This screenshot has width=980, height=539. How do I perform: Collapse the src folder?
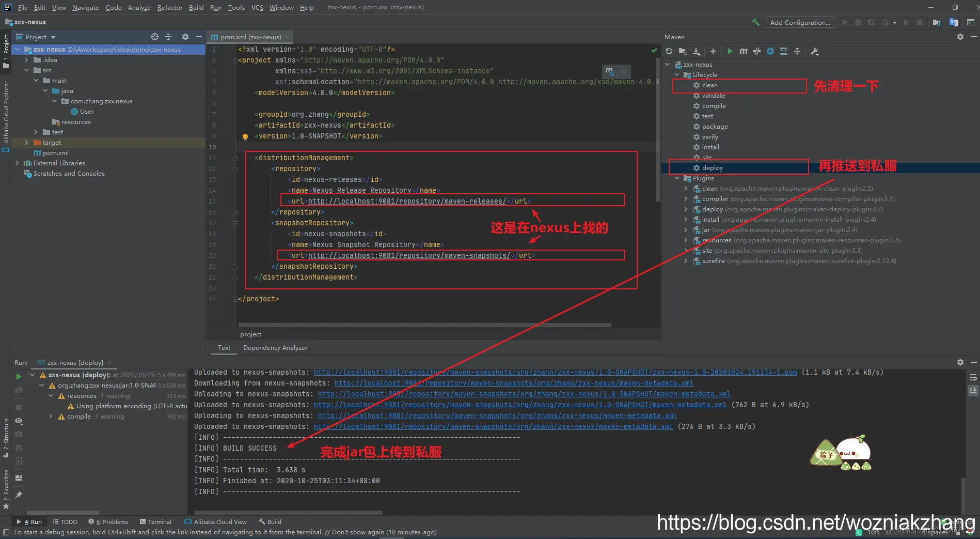(26, 70)
